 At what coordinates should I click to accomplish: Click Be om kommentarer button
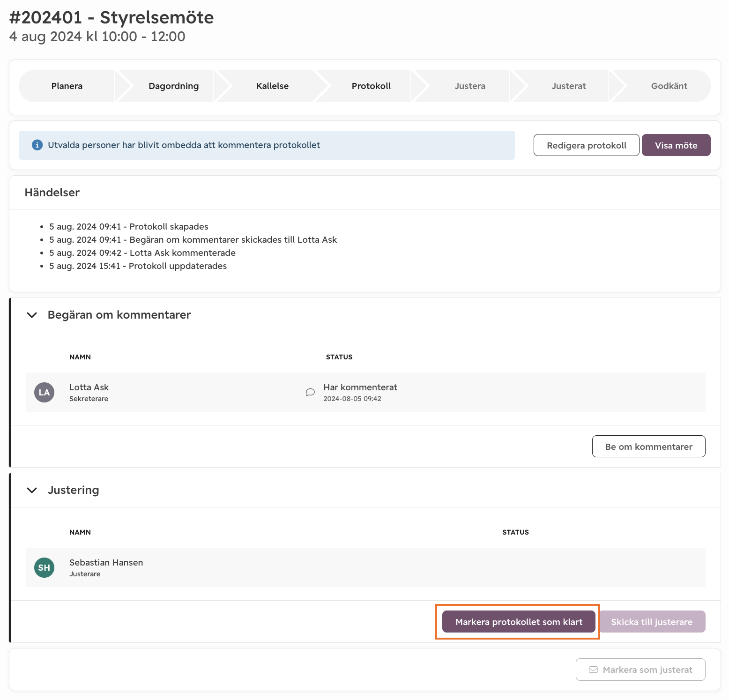tap(649, 447)
